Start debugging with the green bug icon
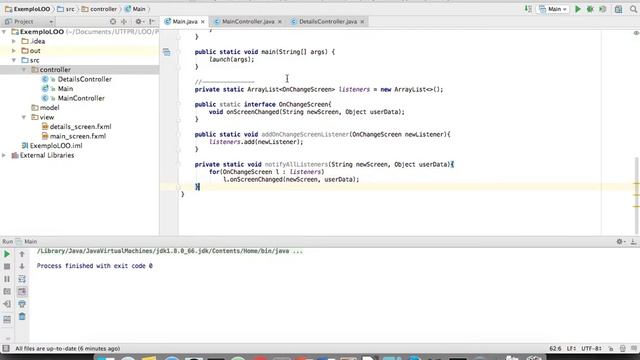 (x=590, y=9)
